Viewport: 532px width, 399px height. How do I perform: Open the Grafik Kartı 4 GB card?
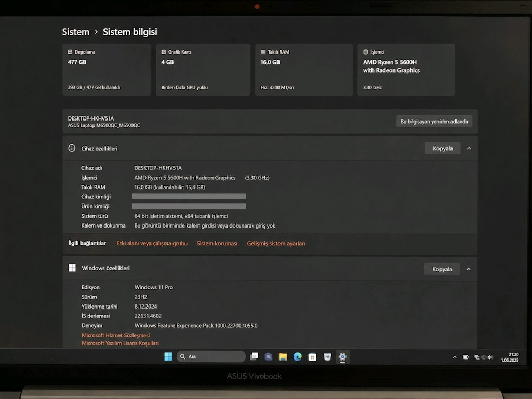pyautogui.click(x=203, y=70)
